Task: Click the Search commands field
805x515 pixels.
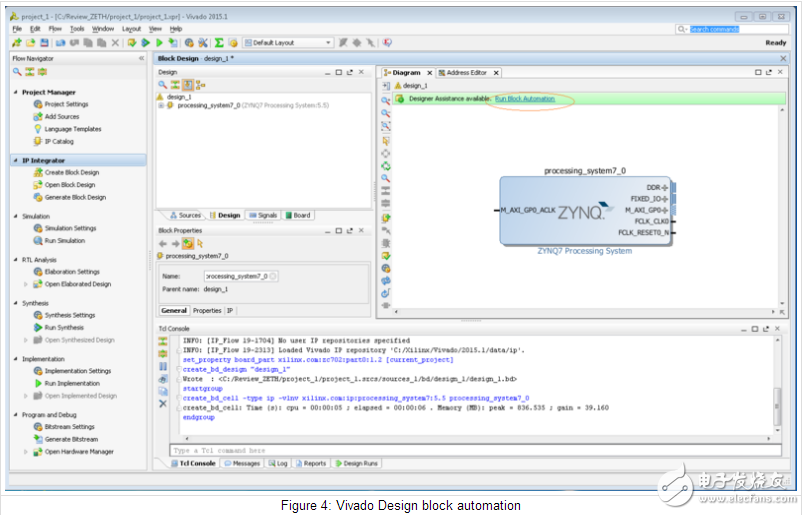Action: coord(714,29)
